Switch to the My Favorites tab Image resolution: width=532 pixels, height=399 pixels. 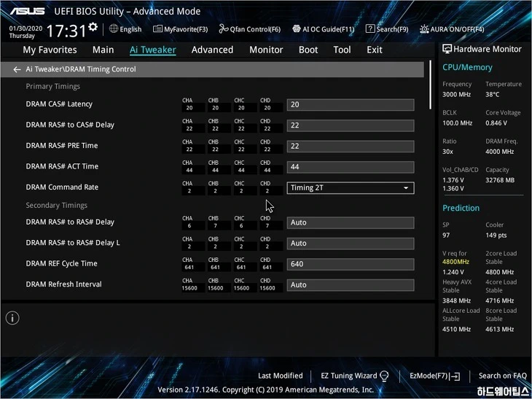(x=50, y=50)
